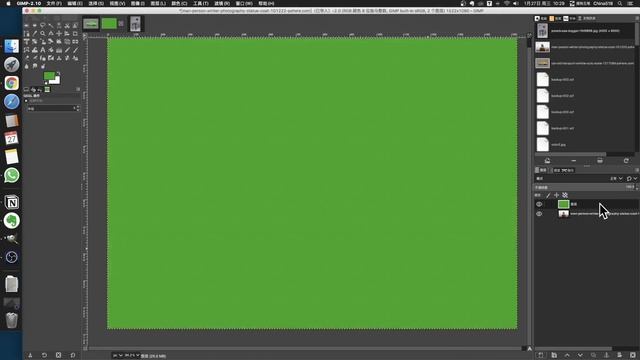Open the 颜色 (Colors) menu
The image size is (640, 360).
pyautogui.click(x=179, y=3)
